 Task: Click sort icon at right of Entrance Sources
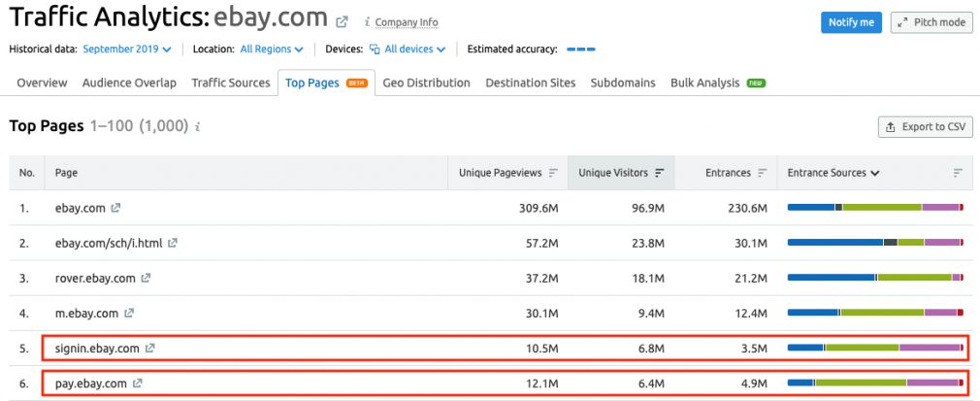point(958,173)
